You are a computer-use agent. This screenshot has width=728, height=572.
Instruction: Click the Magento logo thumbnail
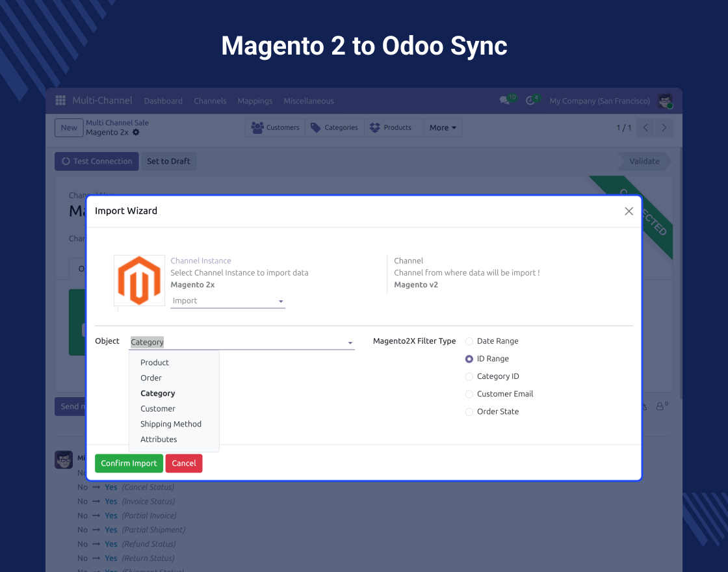[x=139, y=280]
